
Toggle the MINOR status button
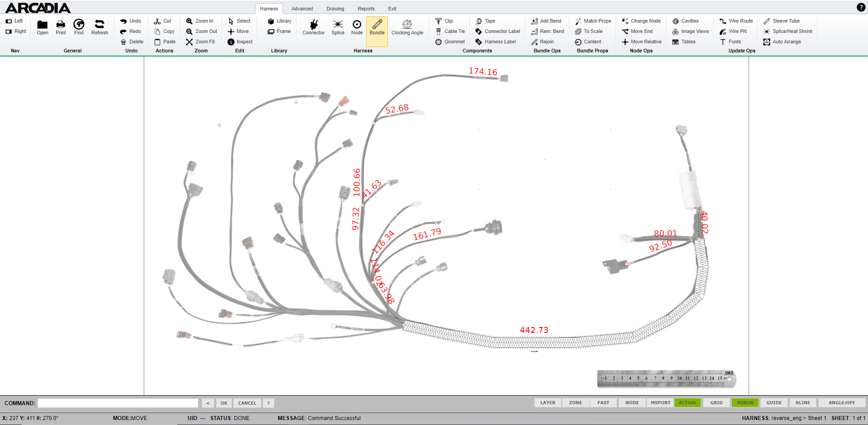[x=745, y=403]
